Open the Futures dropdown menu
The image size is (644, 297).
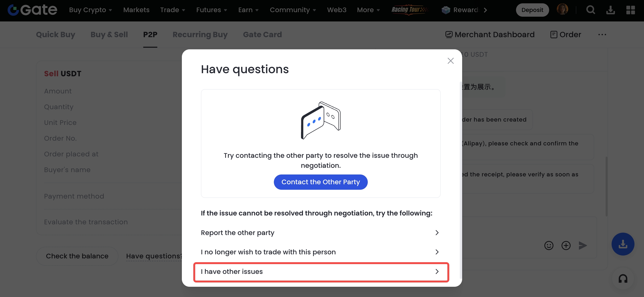pyautogui.click(x=211, y=10)
